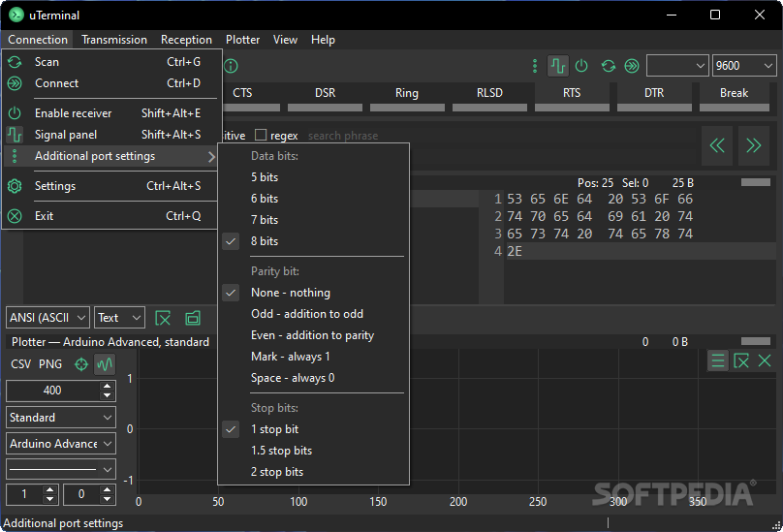The width and height of the screenshot is (783, 532).
Task: Open the View menu
Action: [x=285, y=40]
